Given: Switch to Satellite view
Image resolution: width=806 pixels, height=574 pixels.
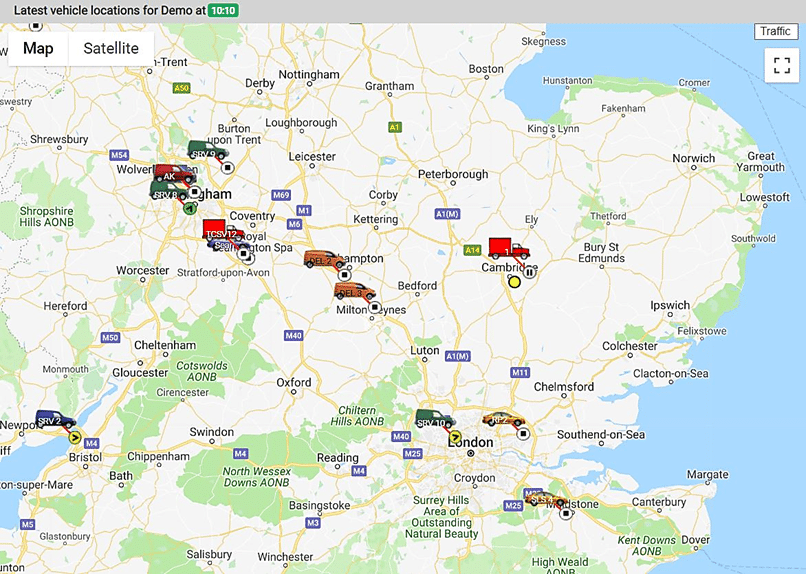Looking at the screenshot, I should [x=111, y=48].
